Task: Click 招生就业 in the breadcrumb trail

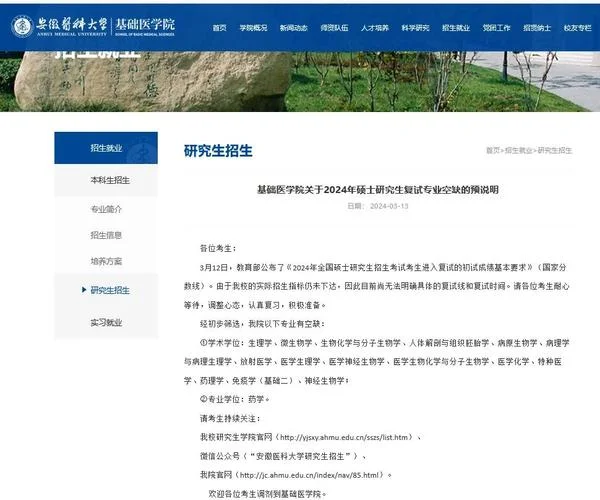Action: (x=518, y=150)
